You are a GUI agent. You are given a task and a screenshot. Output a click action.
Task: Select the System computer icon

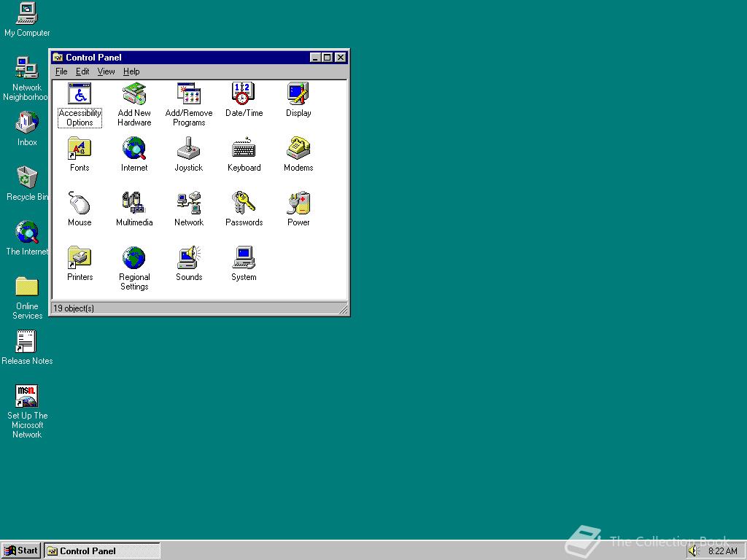coord(244,258)
